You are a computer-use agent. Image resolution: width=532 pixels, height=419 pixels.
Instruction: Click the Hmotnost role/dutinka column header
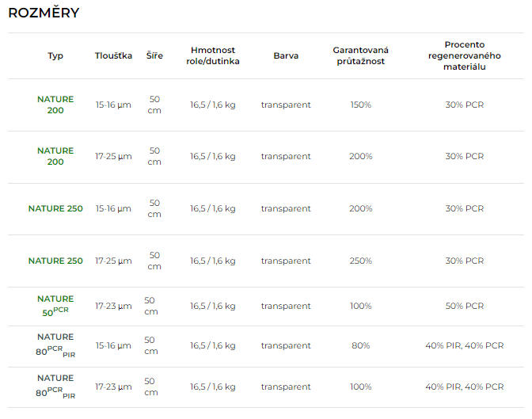click(213, 56)
